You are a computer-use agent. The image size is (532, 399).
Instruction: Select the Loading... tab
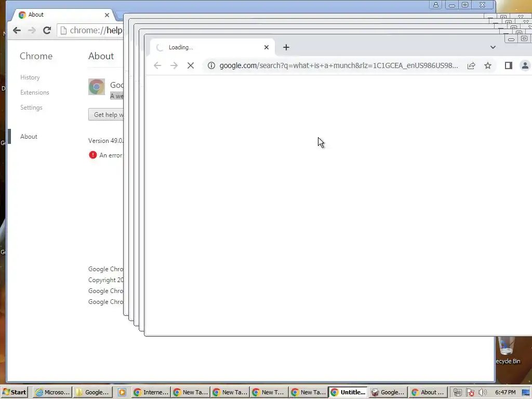tap(212, 47)
